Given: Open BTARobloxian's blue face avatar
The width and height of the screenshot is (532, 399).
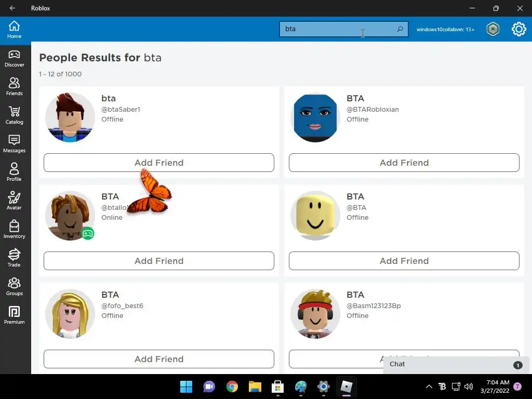Looking at the screenshot, I should [315, 117].
